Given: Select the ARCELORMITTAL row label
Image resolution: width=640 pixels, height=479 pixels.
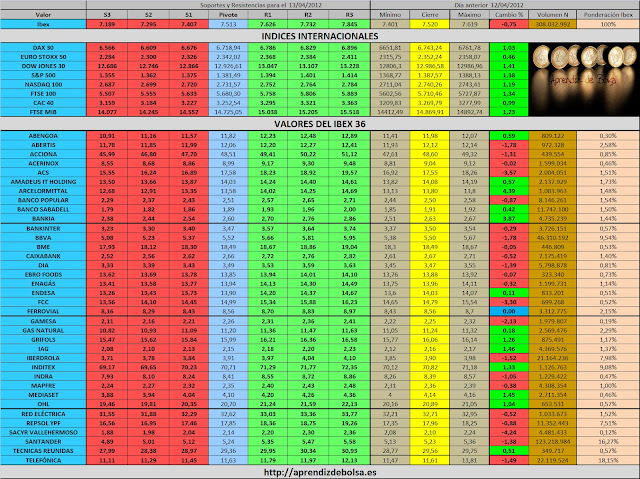Looking at the screenshot, I should coord(43,191).
